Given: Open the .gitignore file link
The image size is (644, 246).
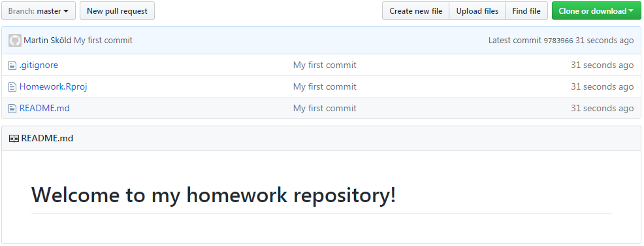Looking at the screenshot, I should 39,65.
